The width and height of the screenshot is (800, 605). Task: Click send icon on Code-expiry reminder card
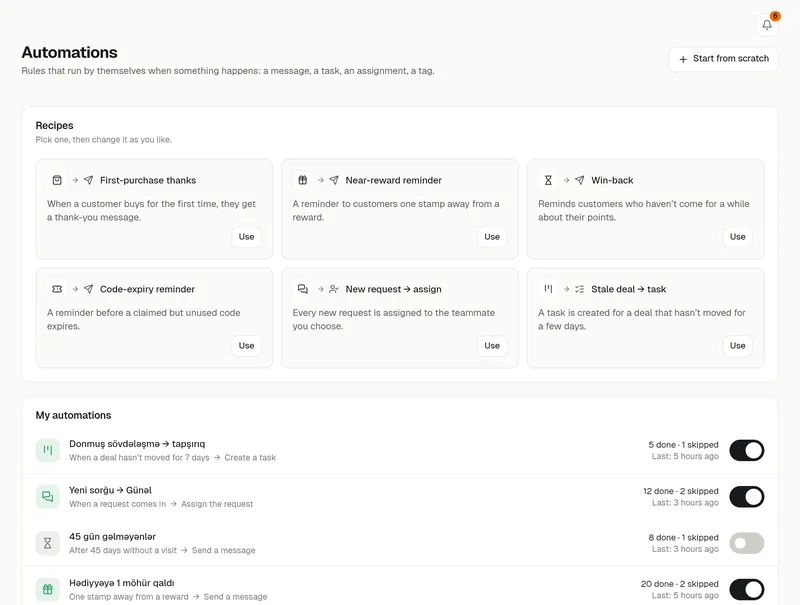coord(88,289)
